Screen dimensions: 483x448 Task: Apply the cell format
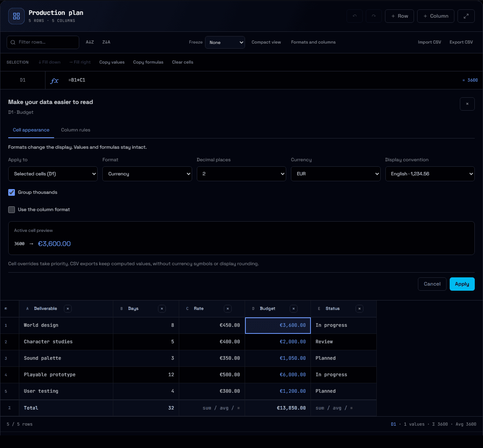tap(462, 284)
